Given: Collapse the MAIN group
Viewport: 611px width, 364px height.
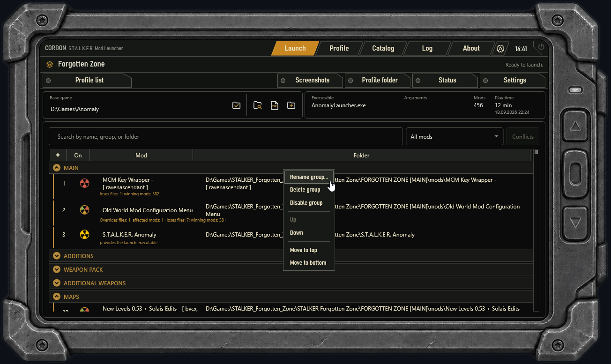Looking at the screenshot, I should point(57,168).
